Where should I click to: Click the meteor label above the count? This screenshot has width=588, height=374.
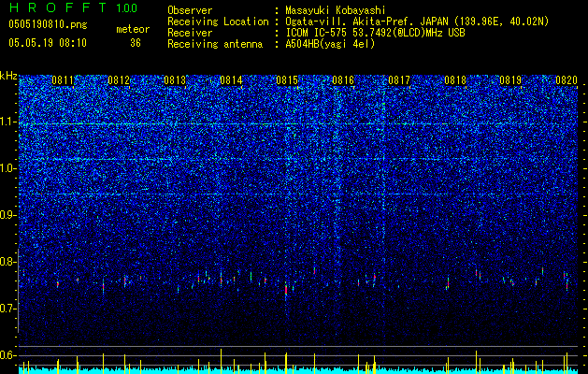click(133, 29)
